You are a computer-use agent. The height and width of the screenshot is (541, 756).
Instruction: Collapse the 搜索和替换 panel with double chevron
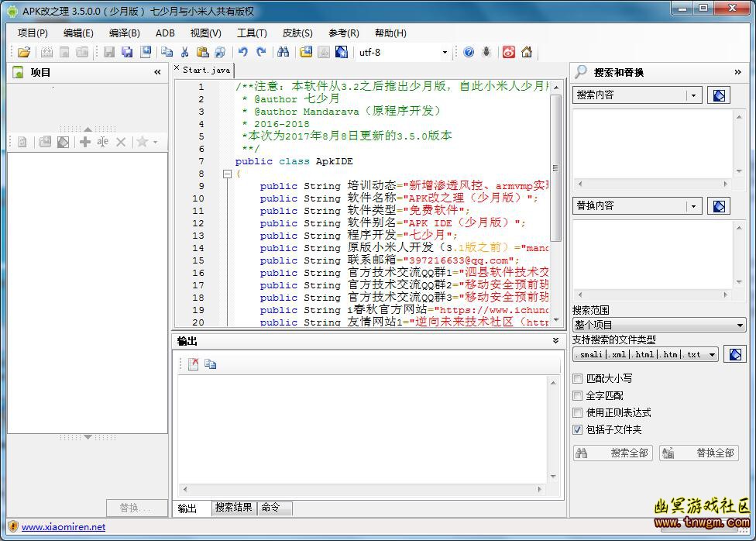(x=737, y=72)
